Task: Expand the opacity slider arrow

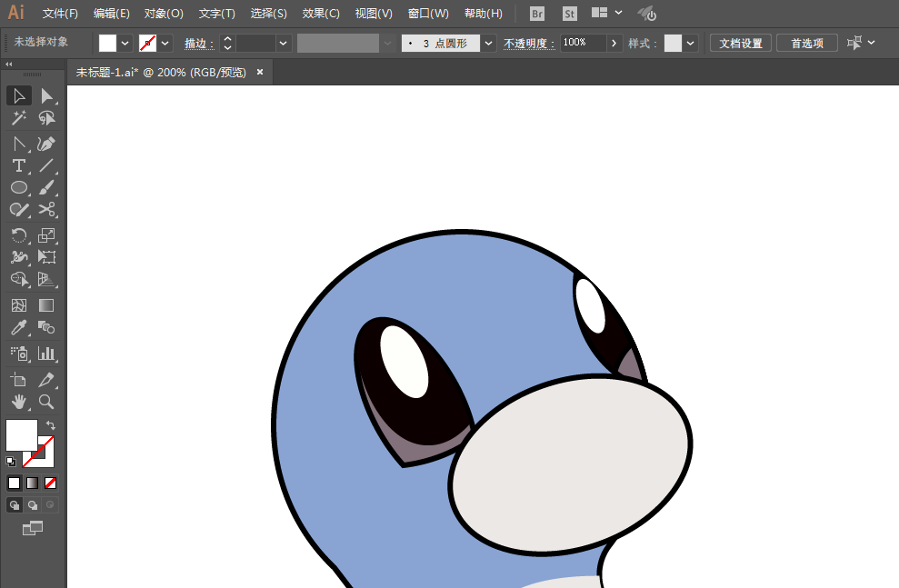Action: tap(614, 43)
